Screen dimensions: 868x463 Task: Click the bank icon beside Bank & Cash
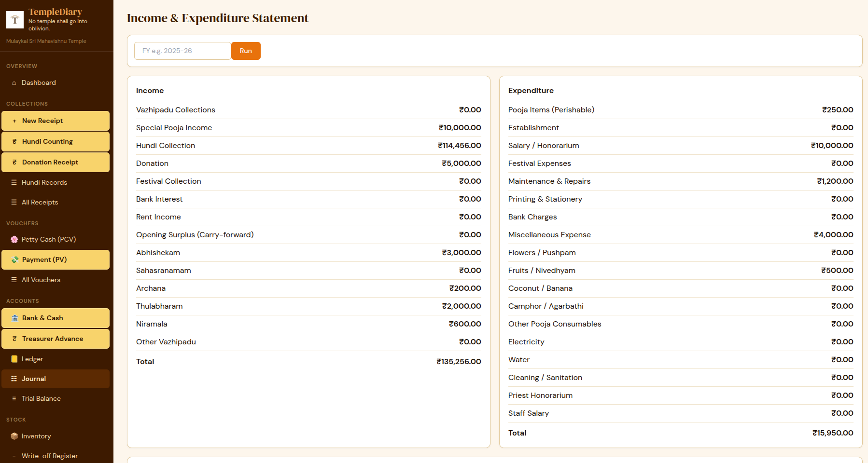click(x=15, y=318)
